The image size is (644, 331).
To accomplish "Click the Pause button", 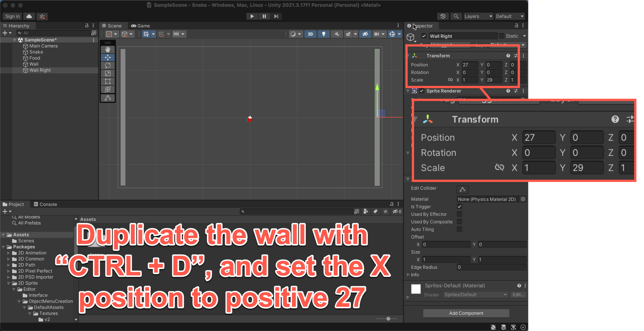I will tap(264, 16).
